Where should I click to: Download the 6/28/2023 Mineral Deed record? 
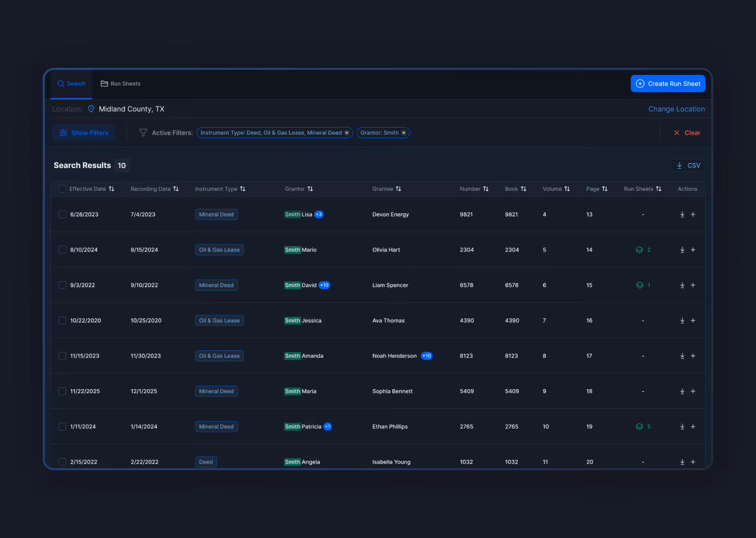[x=682, y=215]
